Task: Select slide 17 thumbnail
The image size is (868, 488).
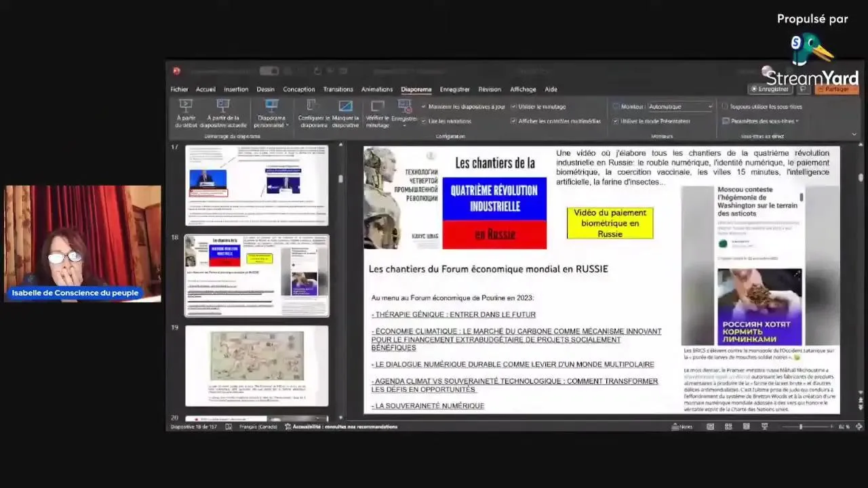Action: point(257,185)
